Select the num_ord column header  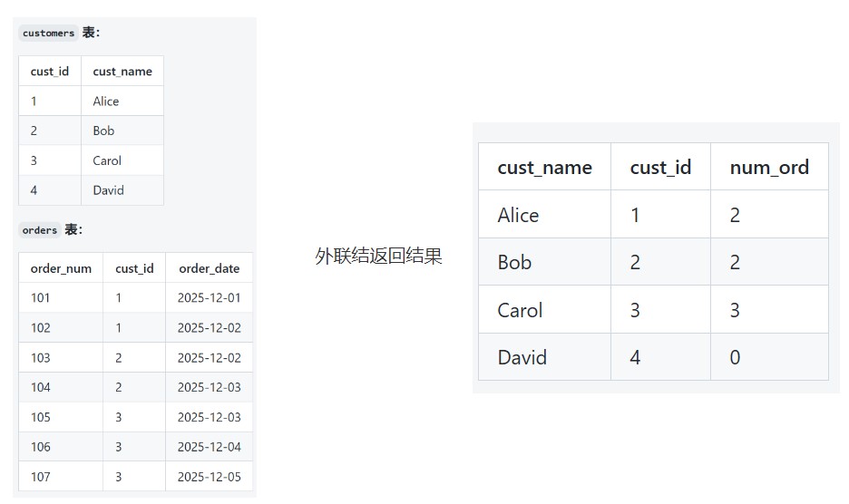769,168
